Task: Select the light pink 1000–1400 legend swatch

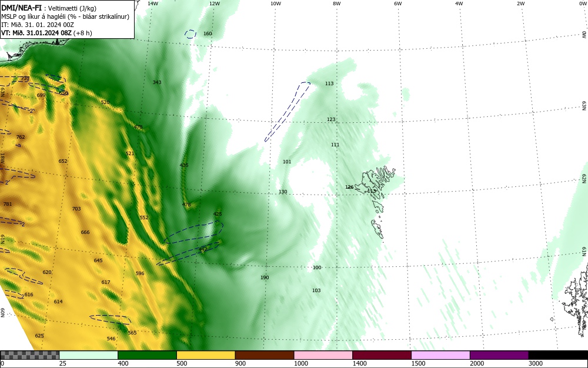Action: (x=323, y=355)
